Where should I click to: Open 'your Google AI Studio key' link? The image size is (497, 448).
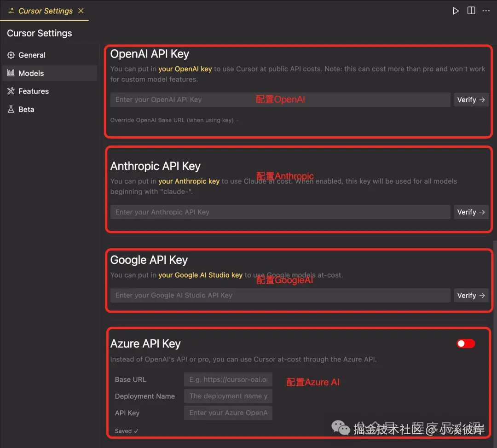click(200, 275)
